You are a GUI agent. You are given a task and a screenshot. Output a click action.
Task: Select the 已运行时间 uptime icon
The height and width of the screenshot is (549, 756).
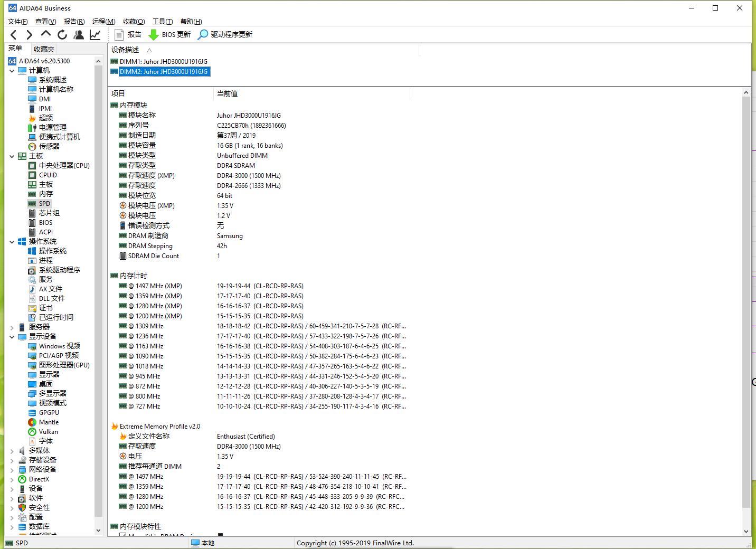click(32, 318)
